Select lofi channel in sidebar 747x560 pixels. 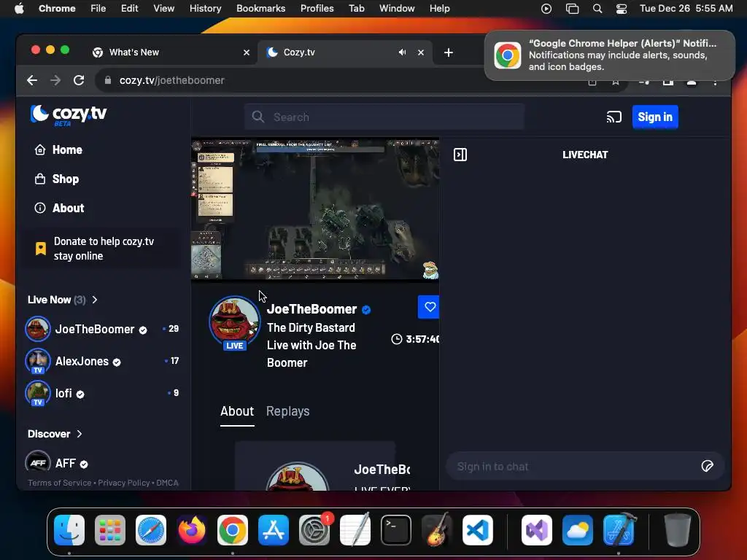(102, 393)
